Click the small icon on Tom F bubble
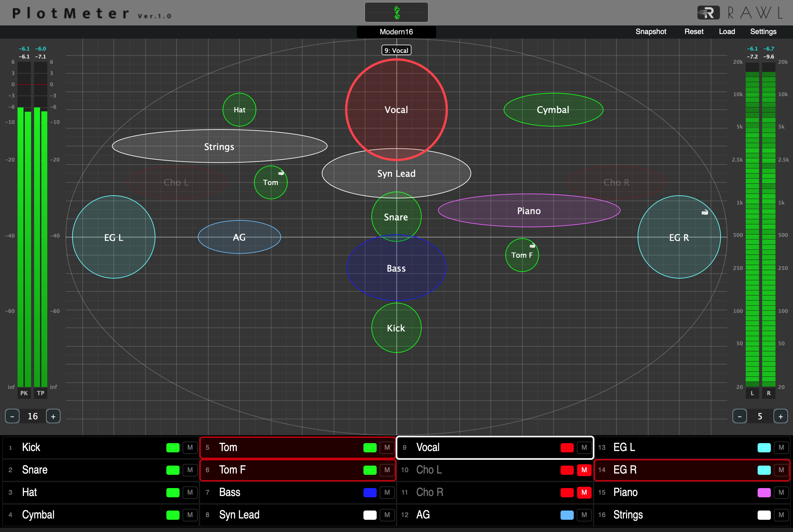This screenshot has width=793, height=532. [532, 246]
